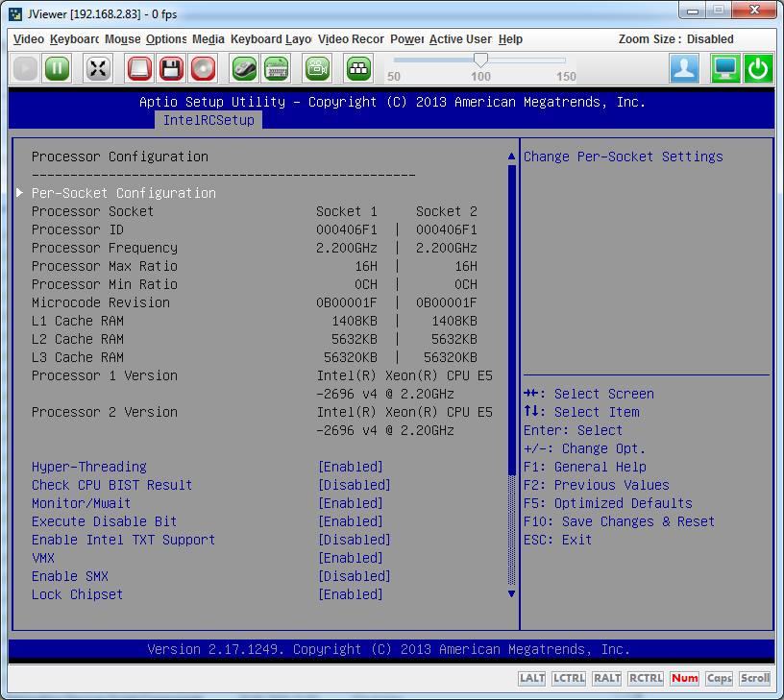Select the IntelRCSetup tab

(x=208, y=120)
